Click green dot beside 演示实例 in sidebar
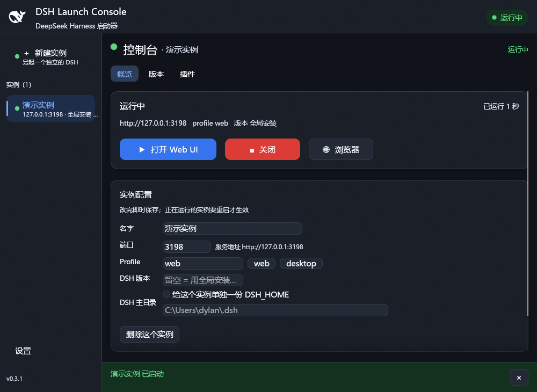 [17, 108]
